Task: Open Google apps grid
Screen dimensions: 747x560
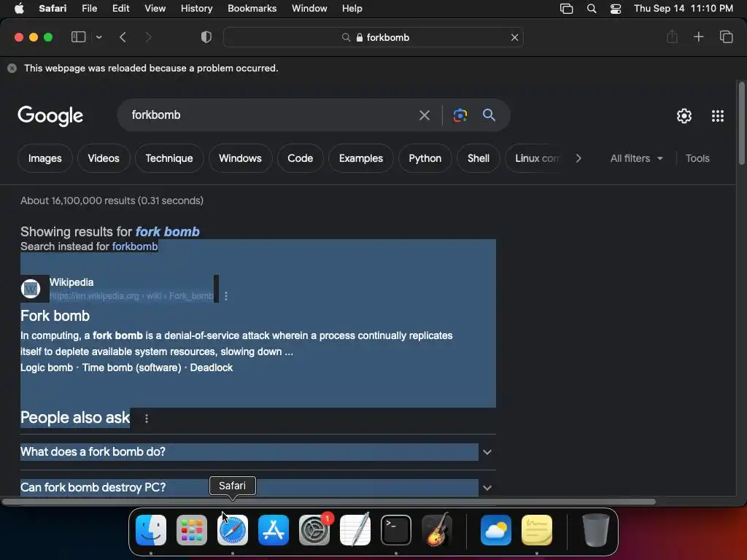Action: (x=718, y=116)
